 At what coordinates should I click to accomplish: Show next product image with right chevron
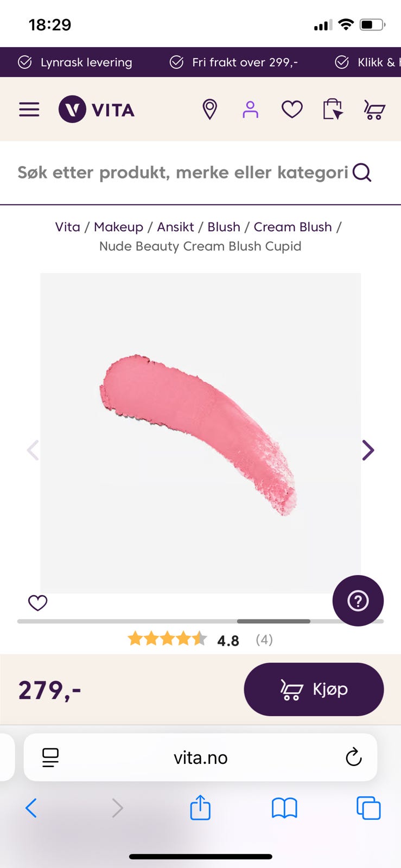(368, 450)
